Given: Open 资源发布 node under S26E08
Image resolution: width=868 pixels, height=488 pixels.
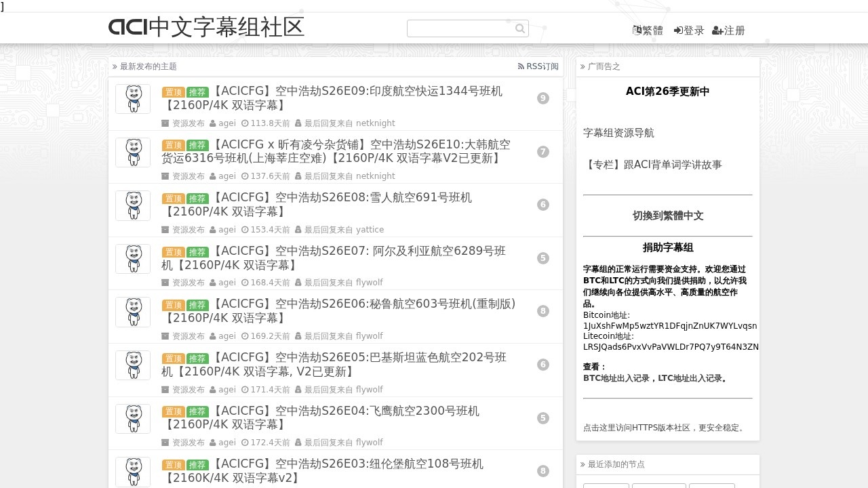Looking at the screenshot, I should pyautogui.click(x=189, y=230).
